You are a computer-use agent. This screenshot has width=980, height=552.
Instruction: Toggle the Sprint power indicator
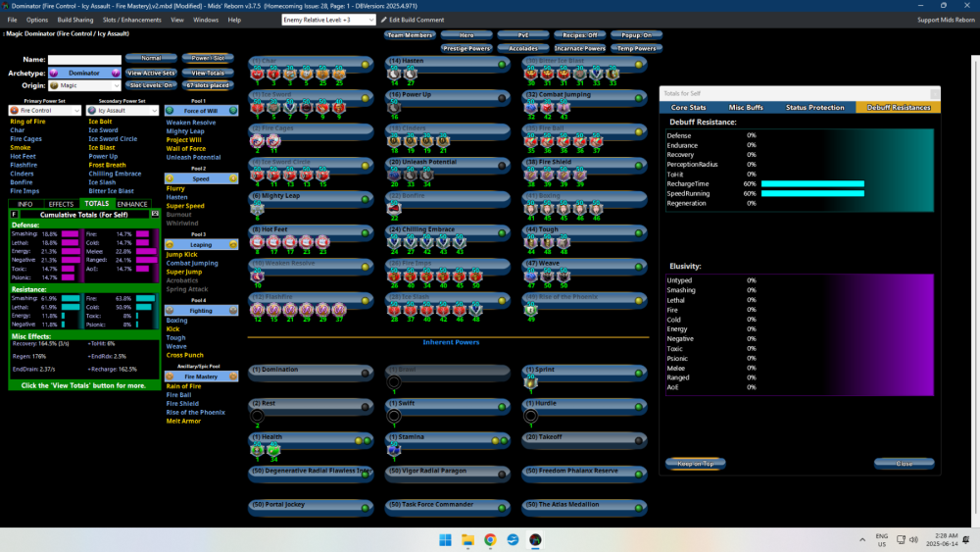639,374
